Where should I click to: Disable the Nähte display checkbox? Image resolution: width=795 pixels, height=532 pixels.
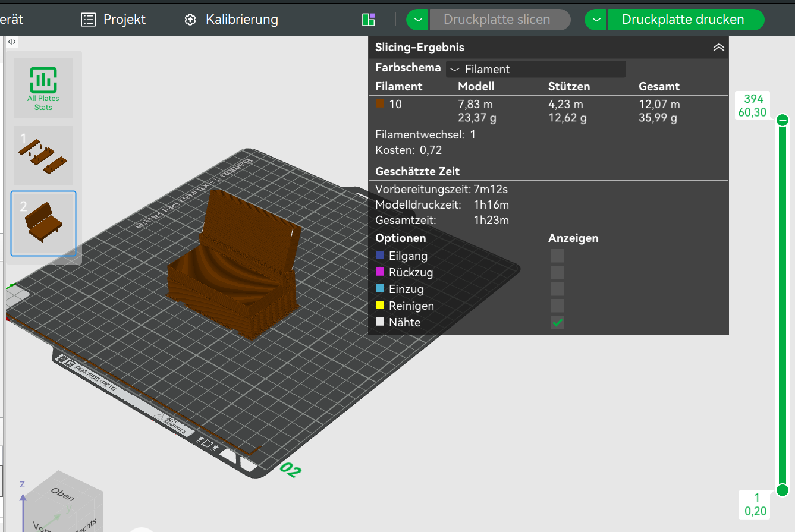point(557,323)
